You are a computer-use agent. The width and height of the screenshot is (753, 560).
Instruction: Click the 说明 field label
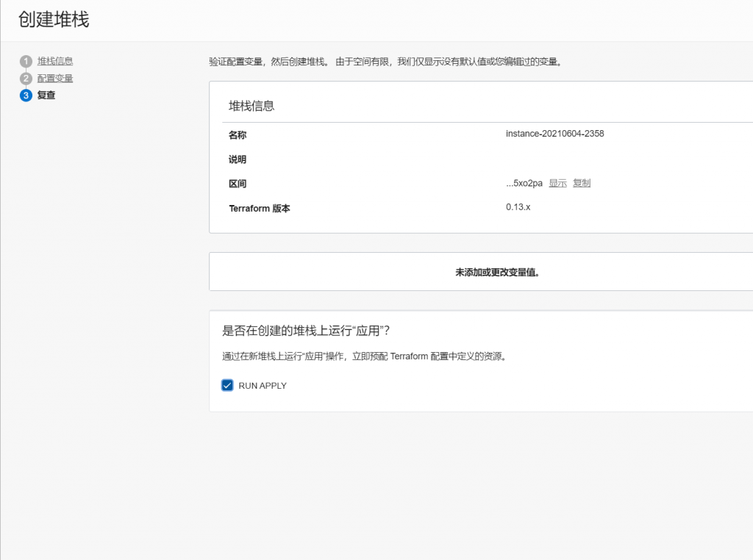[238, 159]
